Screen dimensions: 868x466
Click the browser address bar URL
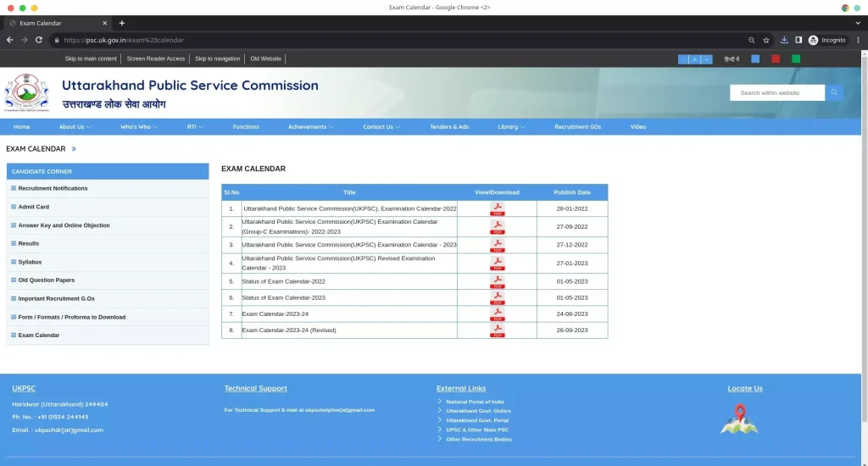pos(124,40)
